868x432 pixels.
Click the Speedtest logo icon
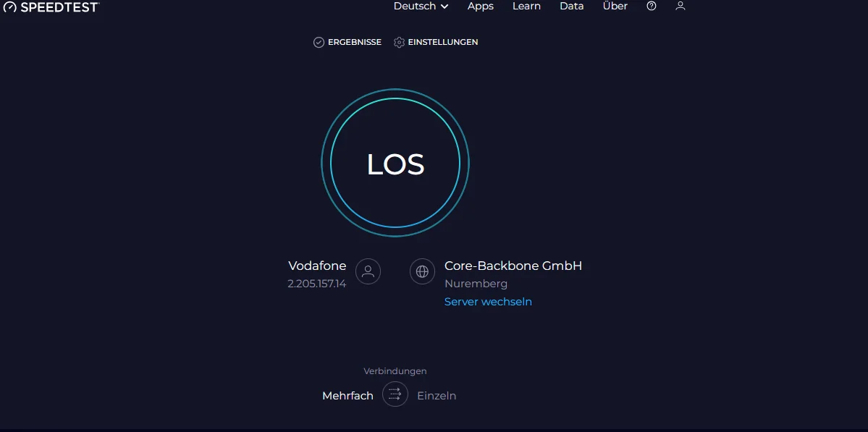click(x=10, y=7)
